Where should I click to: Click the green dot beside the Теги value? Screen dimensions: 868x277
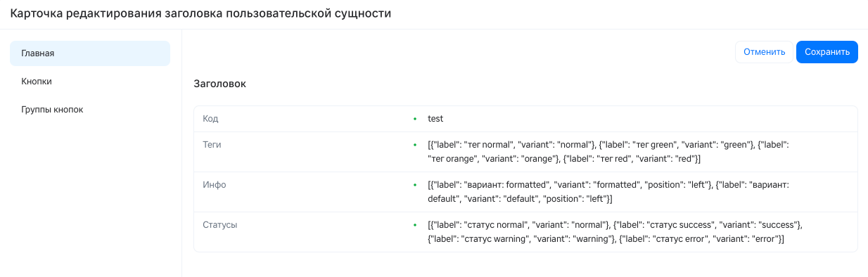coord(416,144)
